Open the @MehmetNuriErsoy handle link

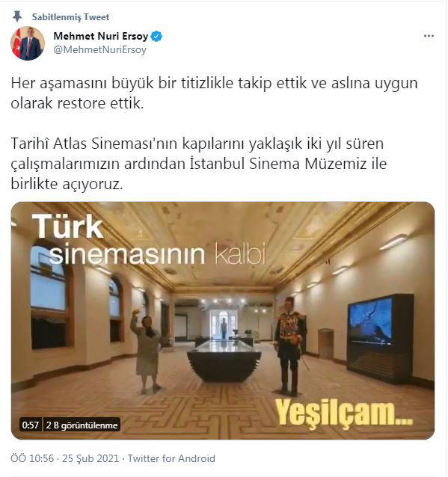(99, 49)
